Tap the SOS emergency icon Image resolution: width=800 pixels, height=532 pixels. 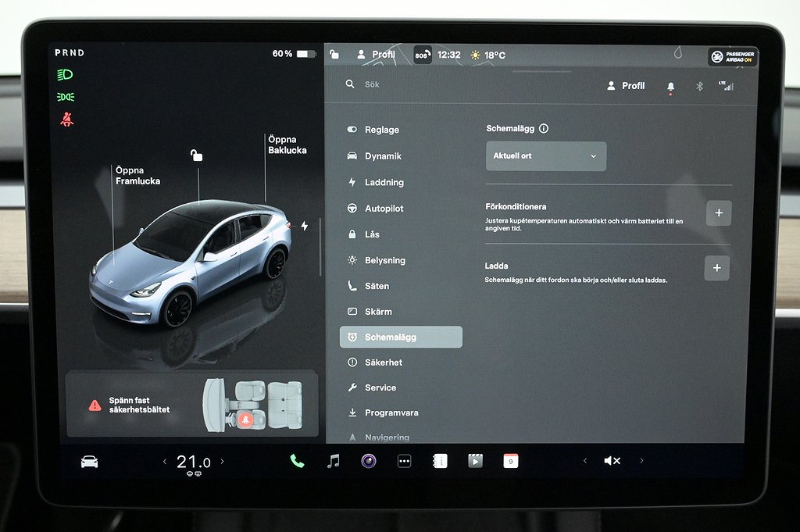(423, 55)
